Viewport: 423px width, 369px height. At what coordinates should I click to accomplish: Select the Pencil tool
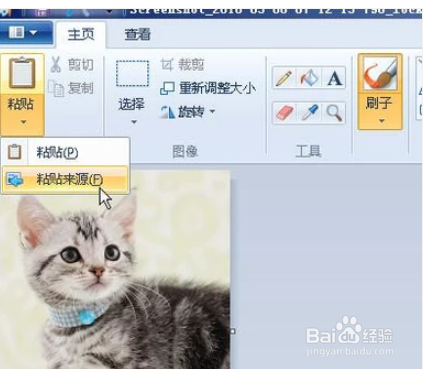pos(283,78)
